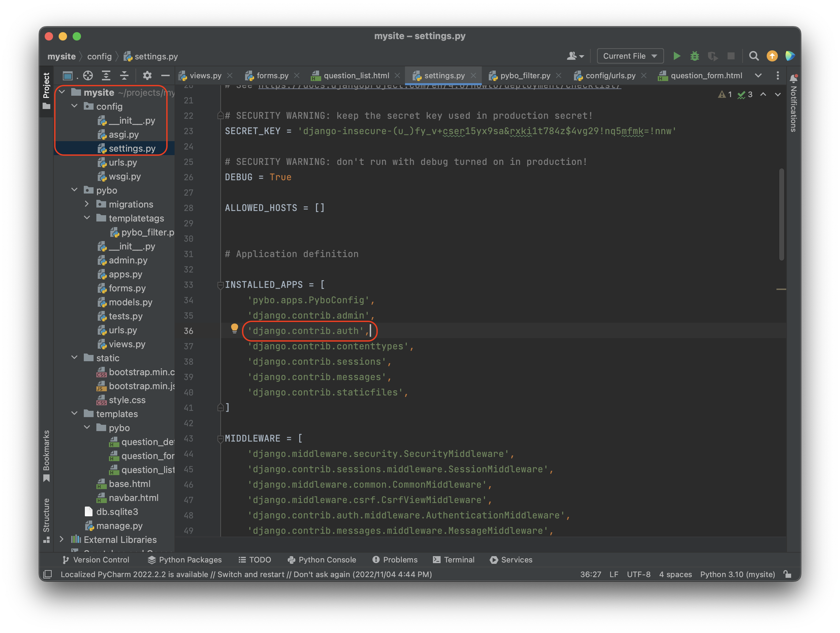Switch to the views.py tab

tap(205, 75)
